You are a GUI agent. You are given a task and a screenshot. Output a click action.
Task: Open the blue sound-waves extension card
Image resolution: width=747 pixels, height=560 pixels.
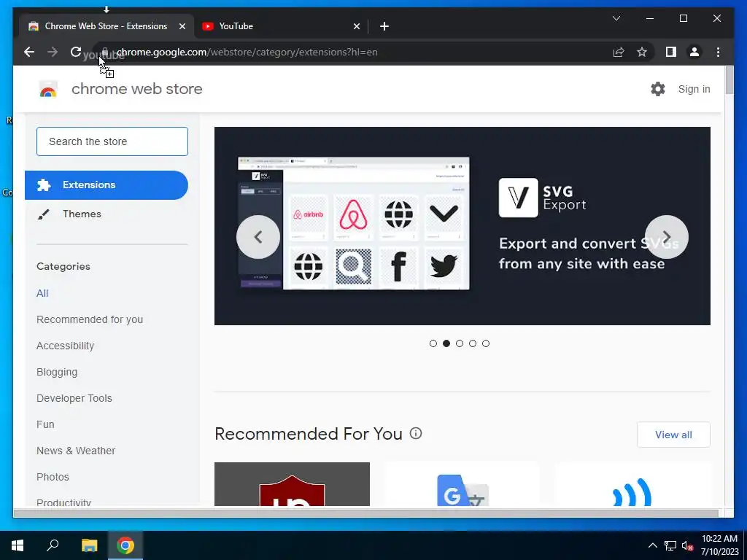(x=632, y=484)
